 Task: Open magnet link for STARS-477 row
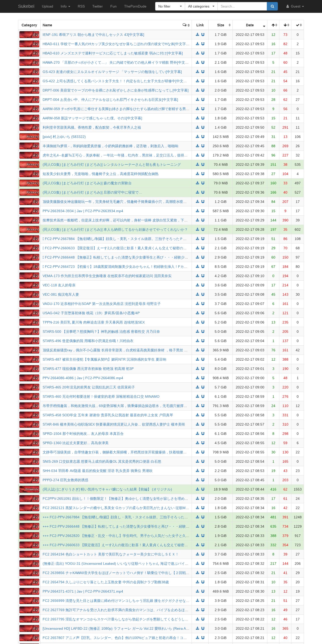(203, 369)
